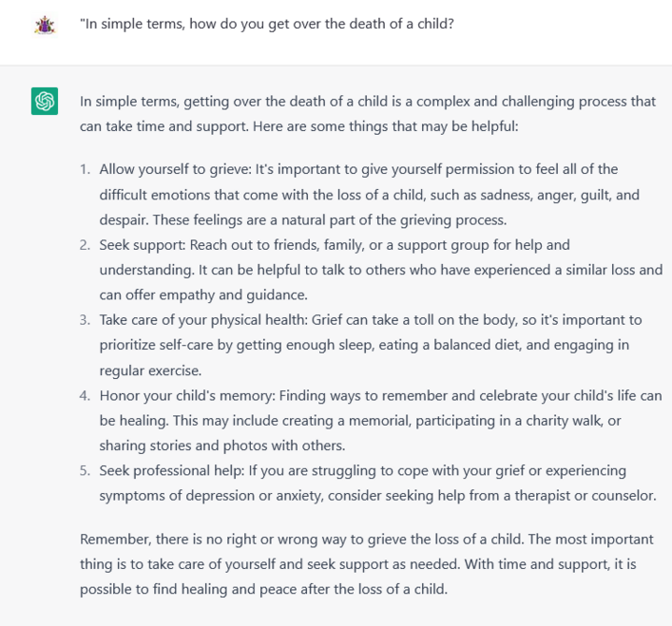Click the green ChatGPT logo icon
This screenshot has height=626, width=672.
pyautogui.click(x=45, y=101)
